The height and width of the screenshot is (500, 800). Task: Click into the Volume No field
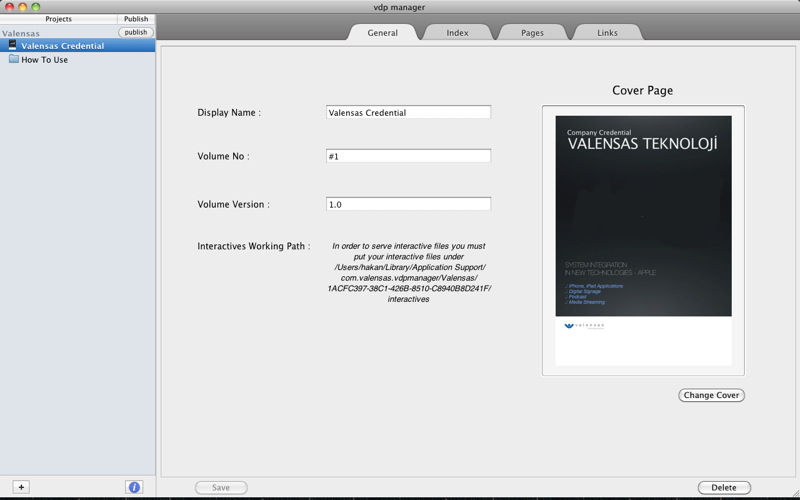pyautogui.click(x=408, y=157)
